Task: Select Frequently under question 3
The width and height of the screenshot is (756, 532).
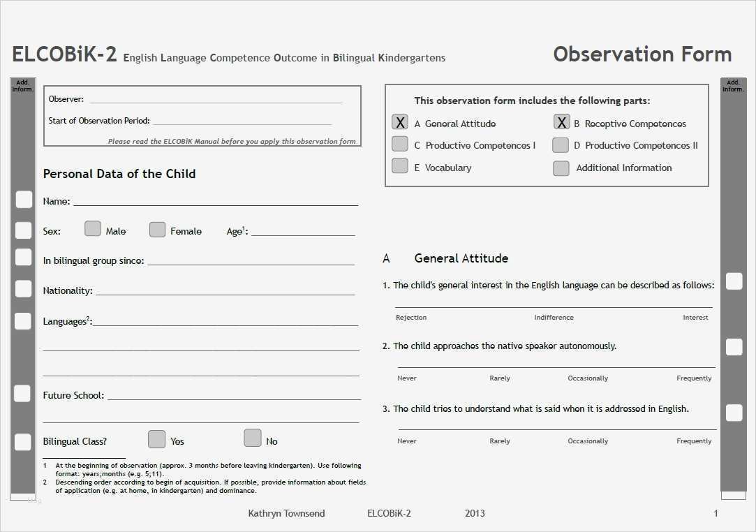Action: [x=694, y=441]
